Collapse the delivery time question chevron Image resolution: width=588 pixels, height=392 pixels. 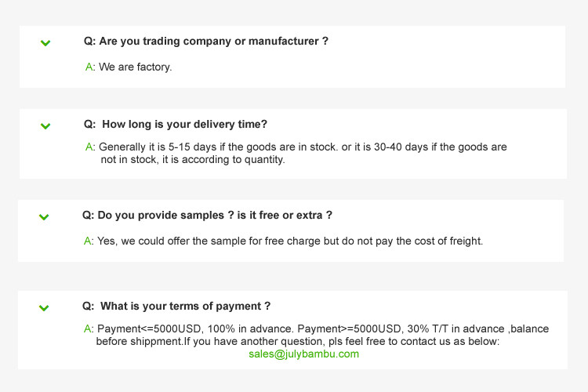45,126
